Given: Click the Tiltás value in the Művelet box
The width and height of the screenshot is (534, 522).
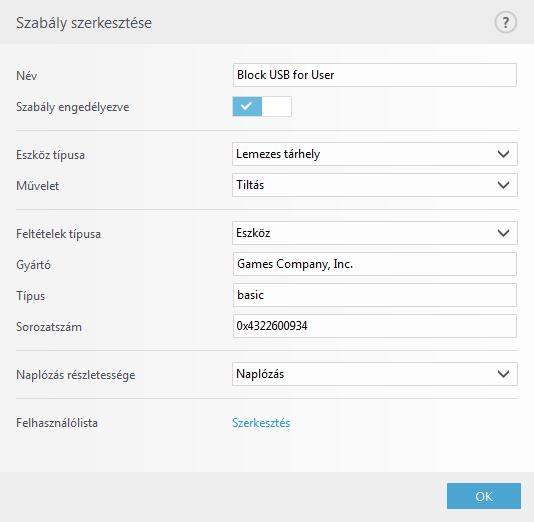Looking at the screenshot, I should pyautogui.click(x=250, y=185).
